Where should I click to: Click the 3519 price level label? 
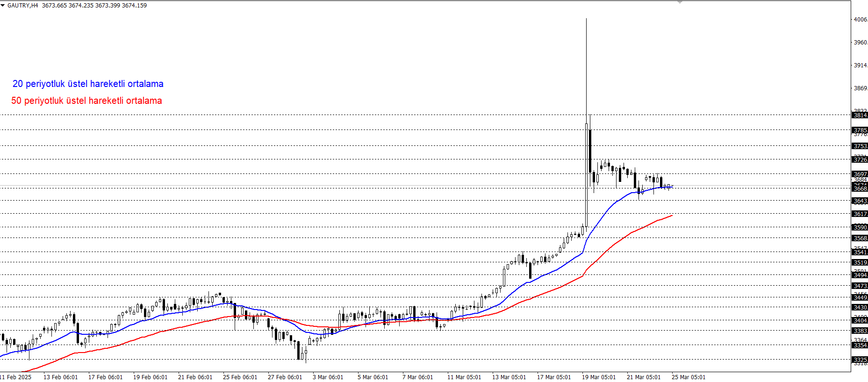pos(860,262)
